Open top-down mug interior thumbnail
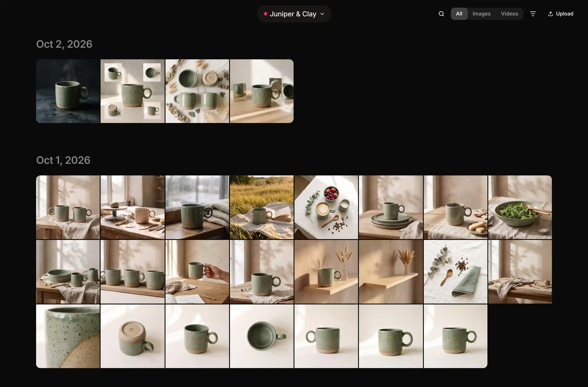588x387 pixels. pos(262,336)
